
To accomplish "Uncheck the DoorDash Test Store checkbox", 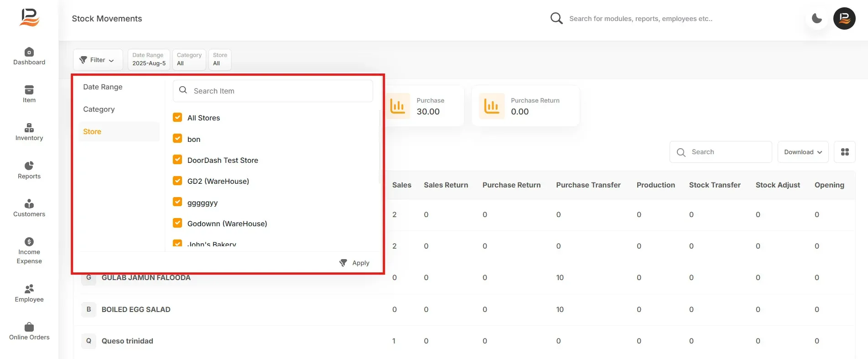I will point(177,160).
